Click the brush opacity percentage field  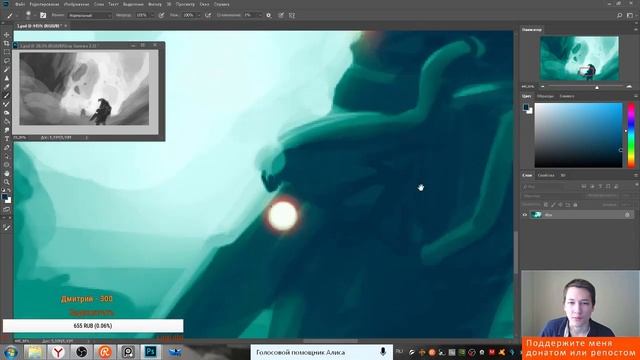tap(142, 15)
